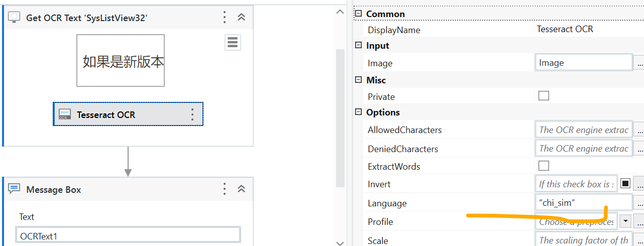Click the Tesseract OCR activity icon

[x=64, y=114]
